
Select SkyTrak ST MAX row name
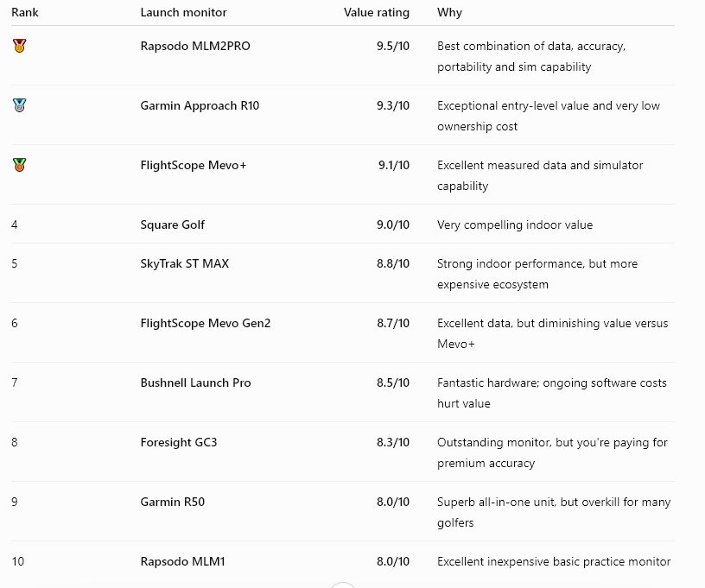click(184, 263)
